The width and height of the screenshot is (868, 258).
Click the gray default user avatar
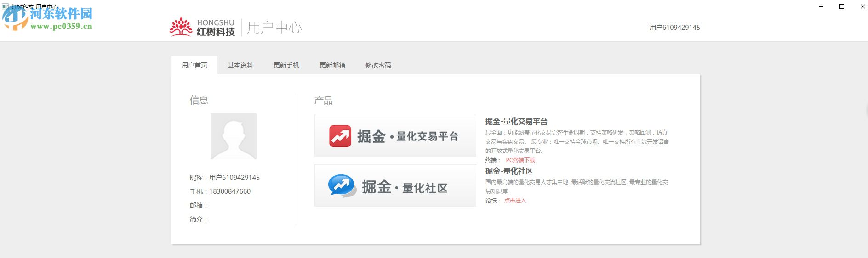coord(234,136)
